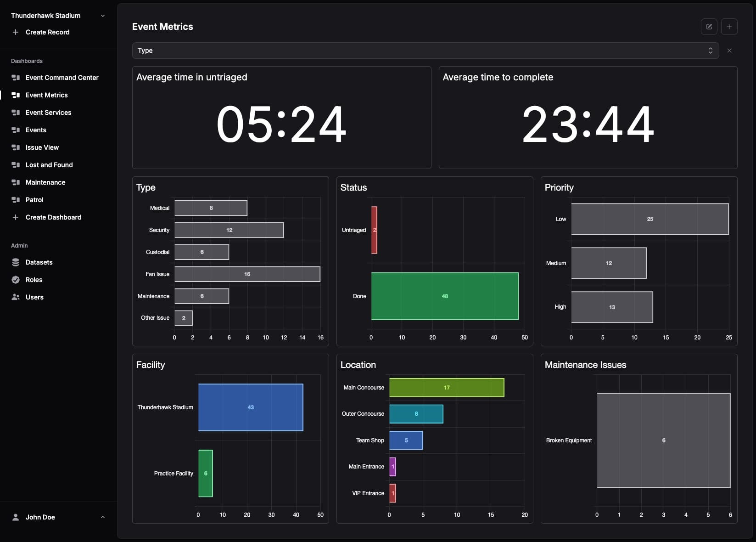
Task: Click the Events dashboard icon
Action: pyautogui.click(x=16, y=130)
